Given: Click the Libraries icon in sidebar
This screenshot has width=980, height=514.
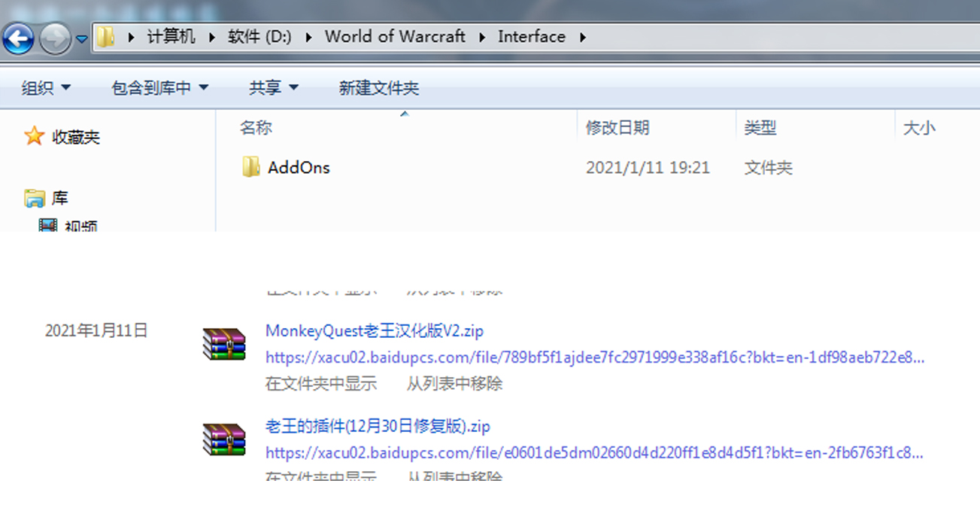Looking at the screenshot, I should click(35, 199).
